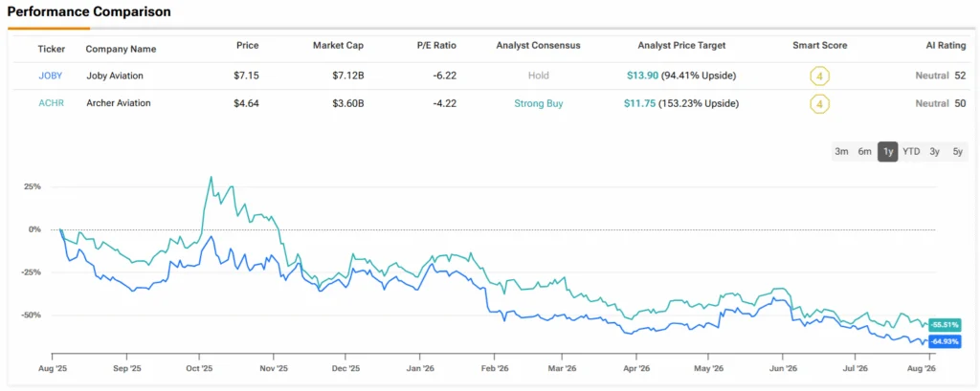Click the $4.64 price cell
This screenshot has height=391, width=980.
point(246,103)
